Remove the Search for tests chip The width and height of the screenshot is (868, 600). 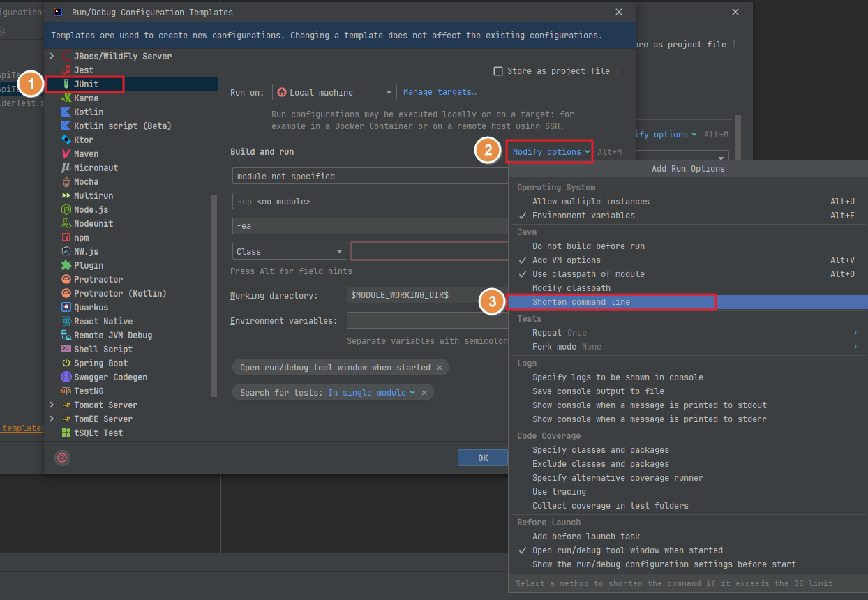424,393
